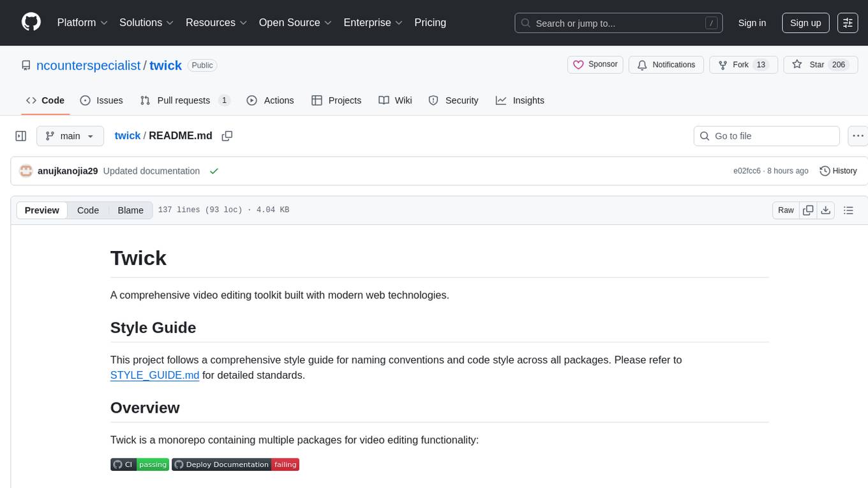View the file History

pos(838,171)
